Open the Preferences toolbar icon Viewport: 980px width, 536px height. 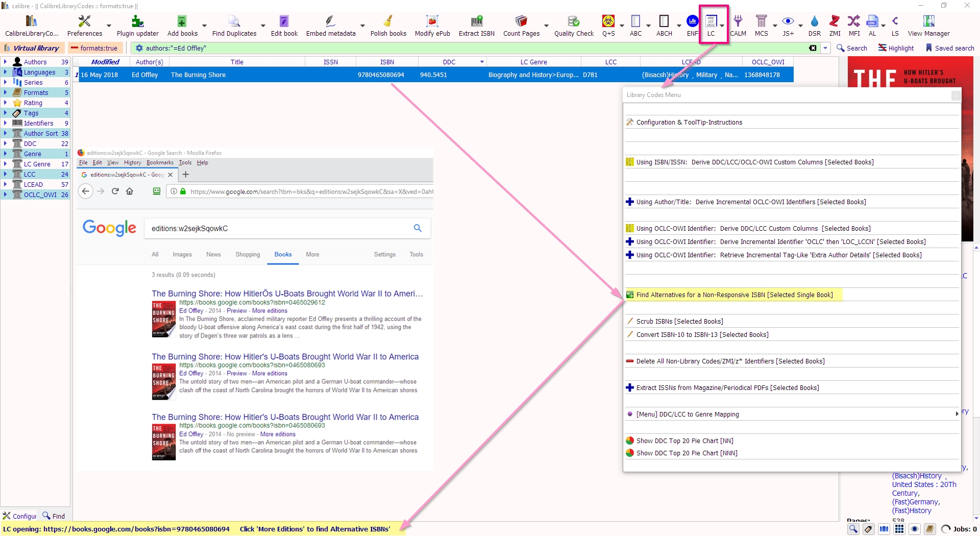coord(85,26)
